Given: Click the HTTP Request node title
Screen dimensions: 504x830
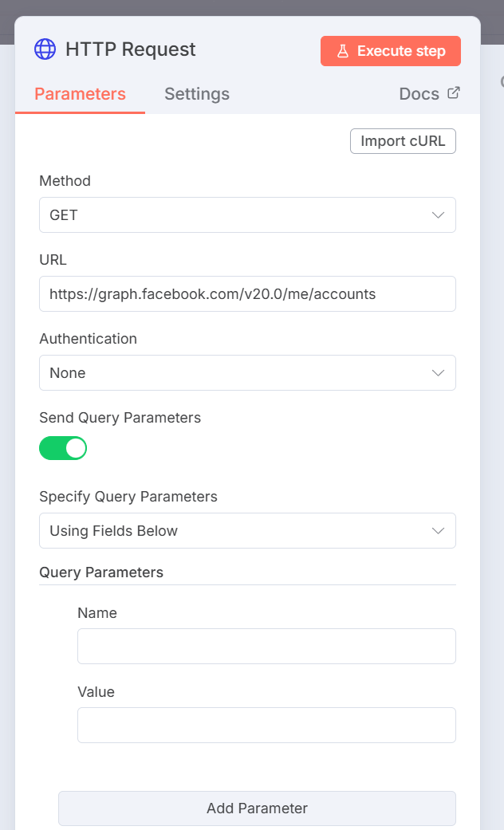Looking at the screenshot, I should [131, 49].
